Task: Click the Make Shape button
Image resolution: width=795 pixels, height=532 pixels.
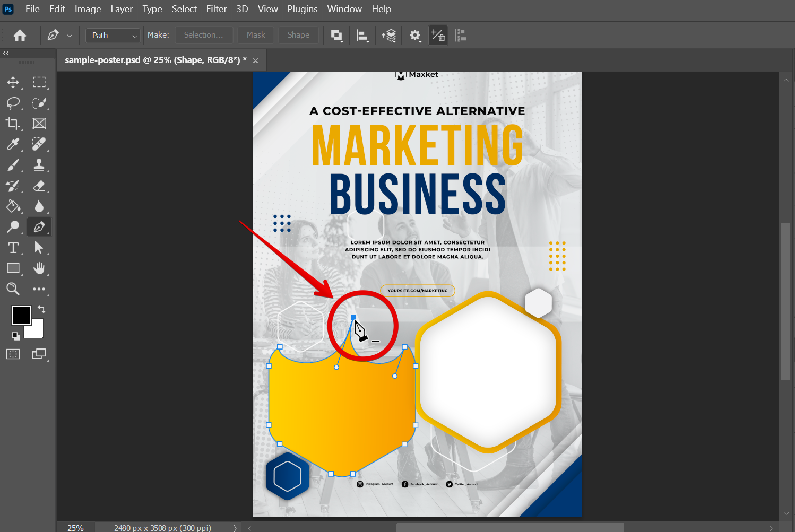Action: point(298,35)
